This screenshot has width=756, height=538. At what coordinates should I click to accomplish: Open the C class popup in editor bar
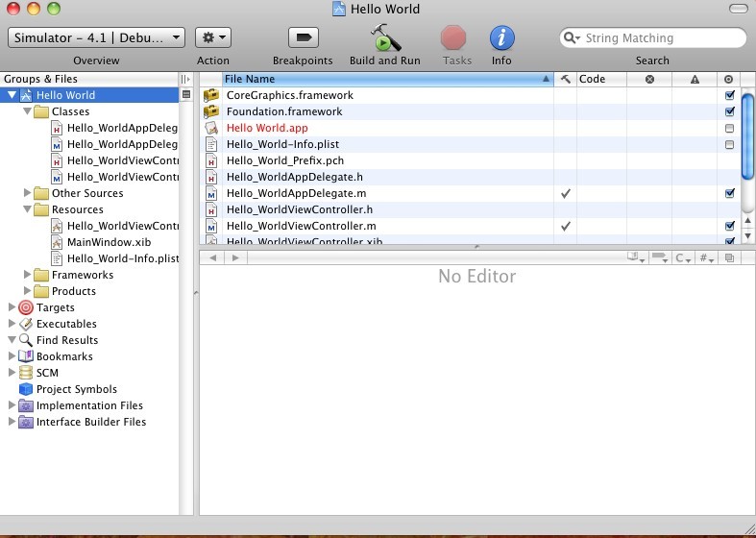click(x=683, y=257)
